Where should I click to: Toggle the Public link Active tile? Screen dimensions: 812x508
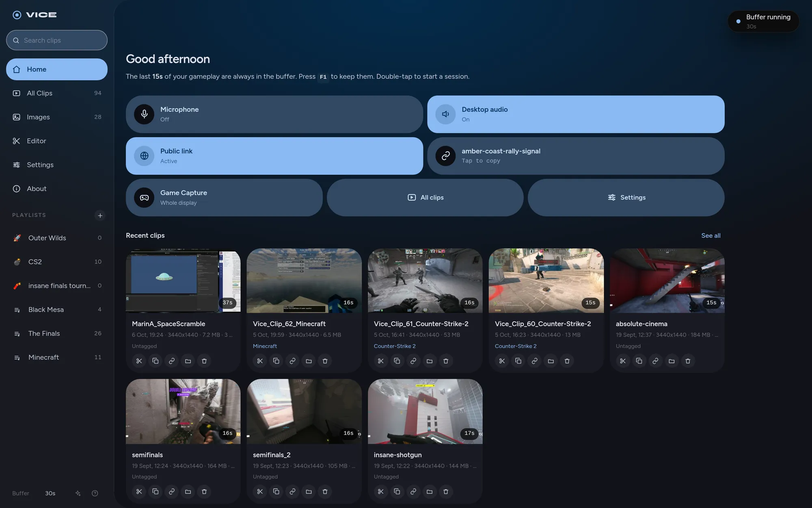[274, 156]
